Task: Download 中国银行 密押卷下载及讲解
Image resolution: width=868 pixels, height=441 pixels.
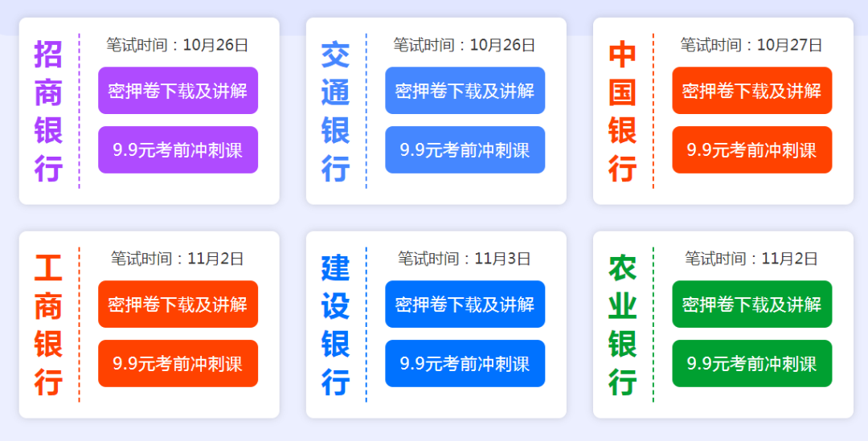Action: click(751, 91)
